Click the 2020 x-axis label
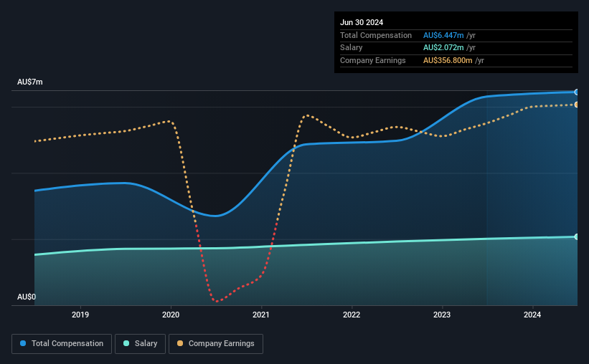The width and height of the screenshot is (589, 364). pos(171,315)
